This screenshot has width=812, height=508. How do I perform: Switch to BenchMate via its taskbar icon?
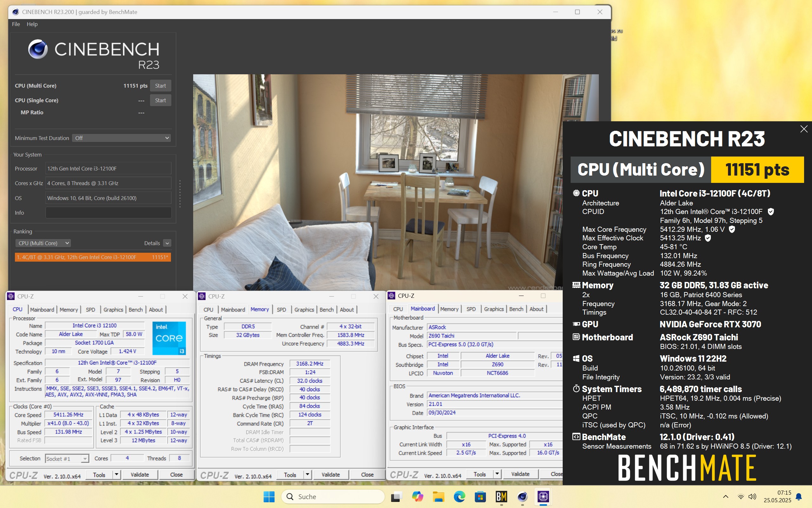pyautogui.click(x=501, y=497)
